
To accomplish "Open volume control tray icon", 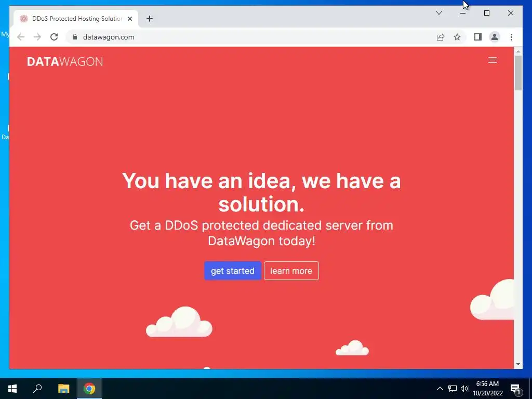I will [464, 389].
